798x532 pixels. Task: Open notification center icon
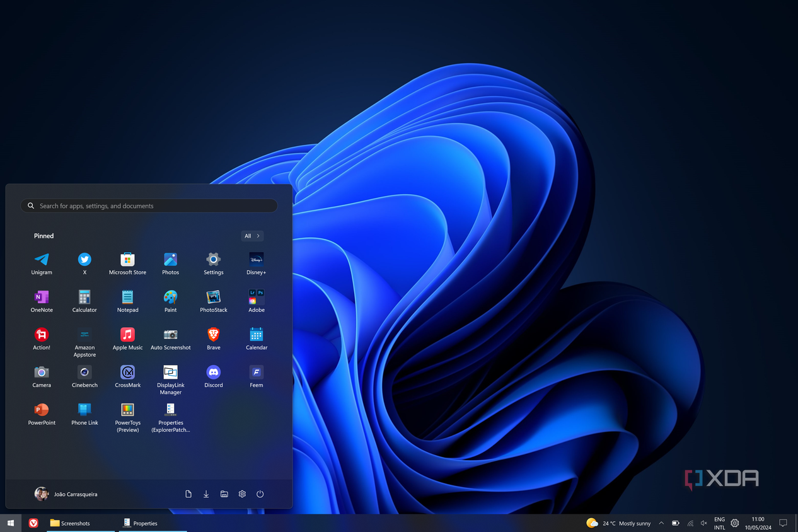(784, 523)
